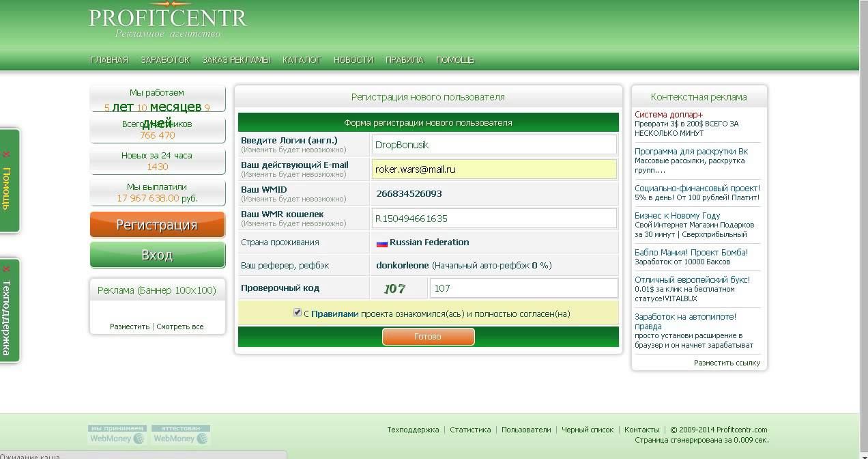The height and width of the screenshot is (459, 868).
Task: Open 'Заработок на автопилоте! правда' ad
Action: coord(685,322)
